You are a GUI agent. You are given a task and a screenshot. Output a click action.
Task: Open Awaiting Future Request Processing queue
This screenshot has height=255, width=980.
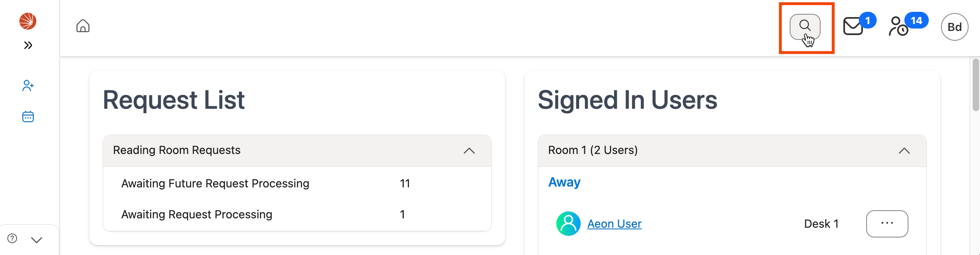pos(215,184)
